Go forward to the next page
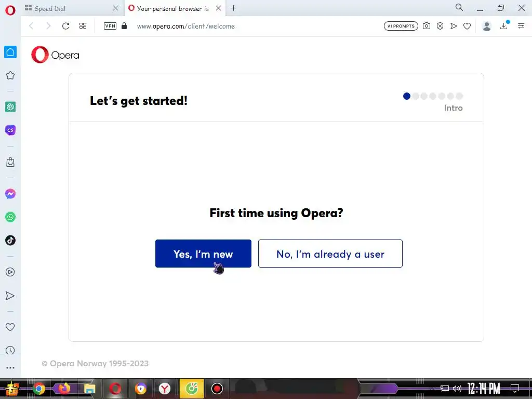Viewport: 532px width, 399px height. pos(48,26)
